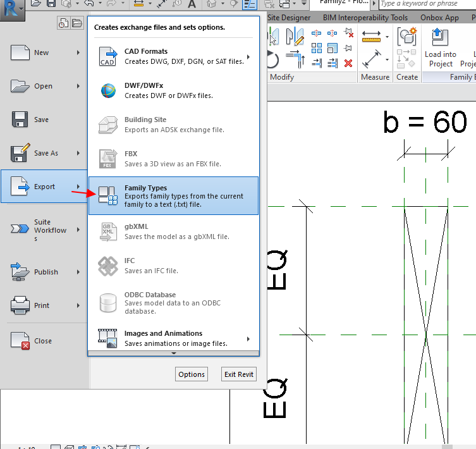Select Trim/Extend to Corner tool

(x=295, y=59)
